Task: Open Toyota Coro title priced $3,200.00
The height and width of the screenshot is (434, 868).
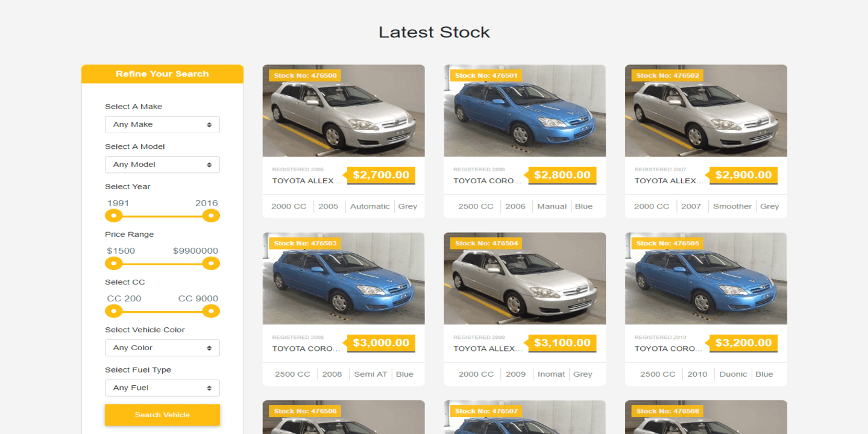Action: click(669, 348)
